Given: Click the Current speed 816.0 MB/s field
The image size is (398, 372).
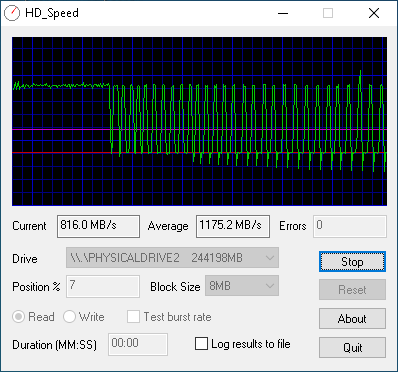Looking at the screenshot, I should (x=98, y=226).
